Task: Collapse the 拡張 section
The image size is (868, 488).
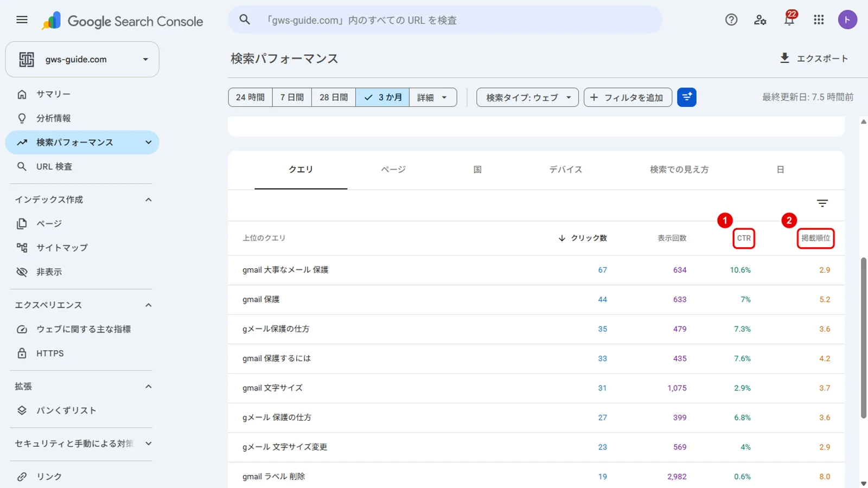Action: pos(148,387)
